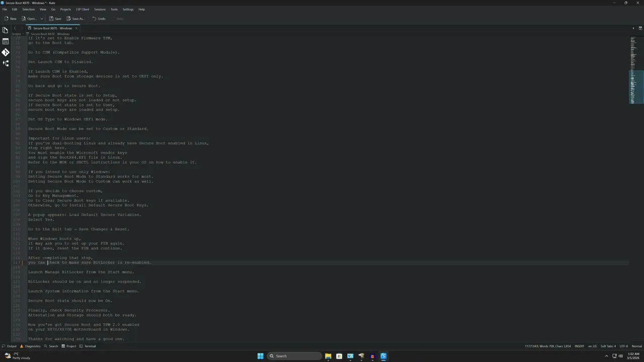Expand the Open recent dropdown arrow
This screenshot has width=644, height=362.
coord(42,19)
